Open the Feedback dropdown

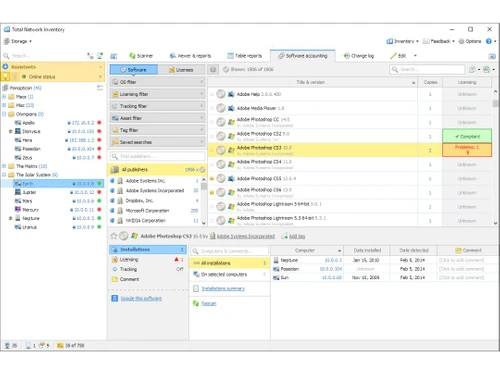tap(439, 41)
